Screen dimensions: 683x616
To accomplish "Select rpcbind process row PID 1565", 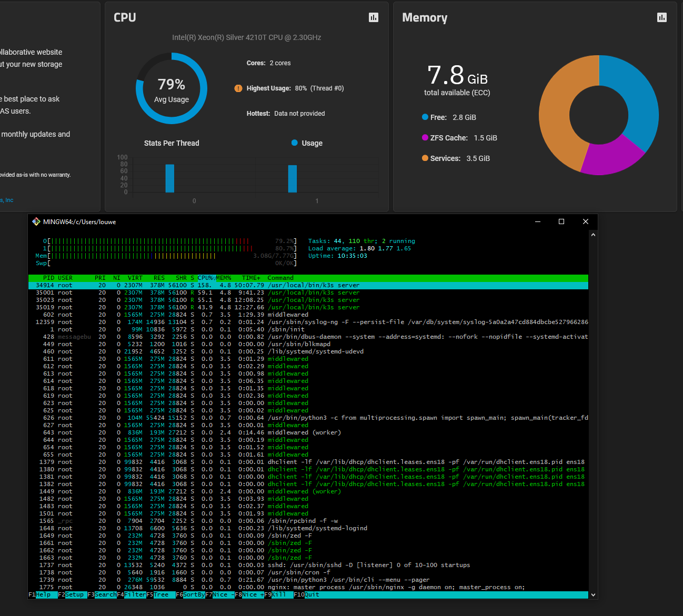I will 308,521.
